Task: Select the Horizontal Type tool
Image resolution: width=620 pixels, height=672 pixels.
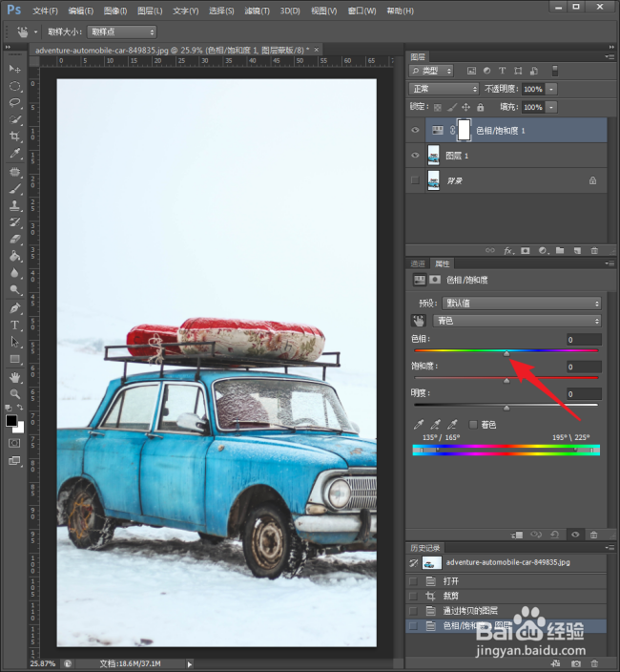Action: [15, 325]
